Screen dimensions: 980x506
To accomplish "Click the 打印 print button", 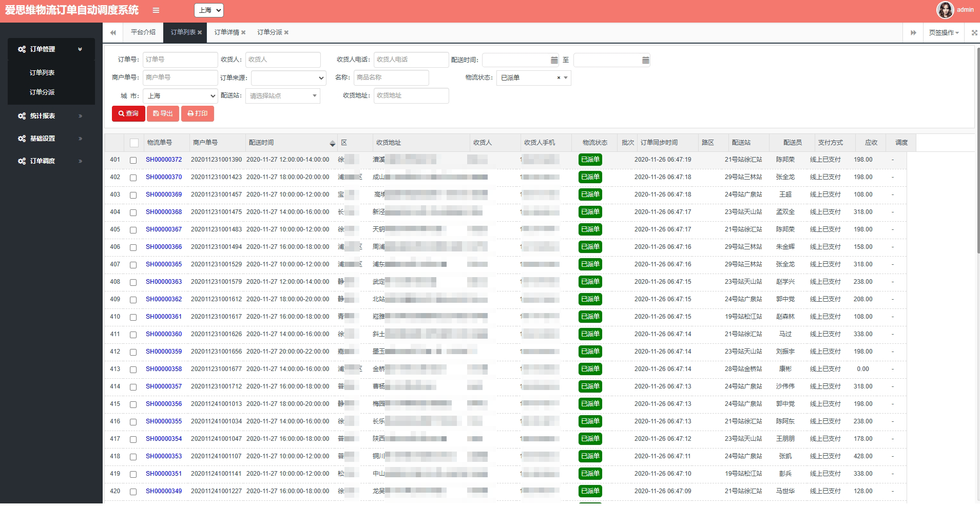I will point(198,113).
